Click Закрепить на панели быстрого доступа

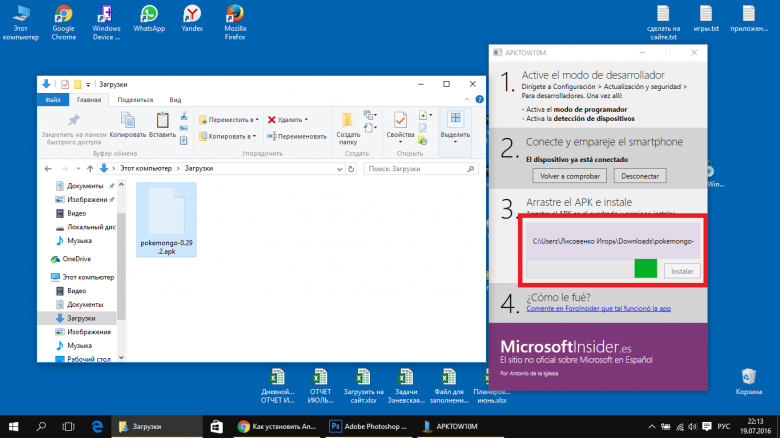(74, 129)
